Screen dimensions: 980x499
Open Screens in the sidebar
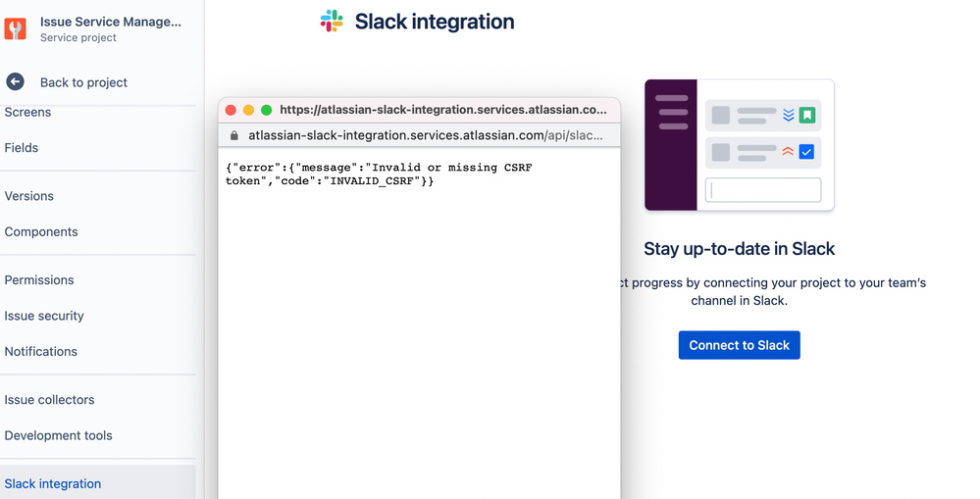[x=27, y=113]
